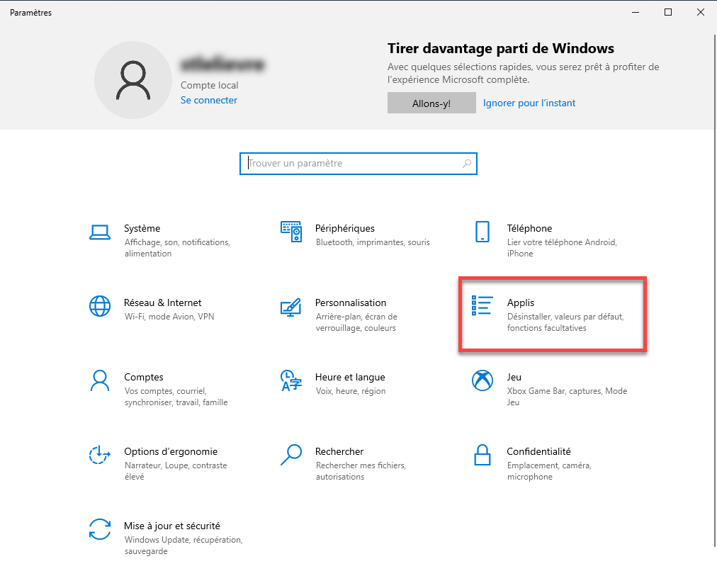
Task: Click the user avatar picture
Action: pos(133,80)
